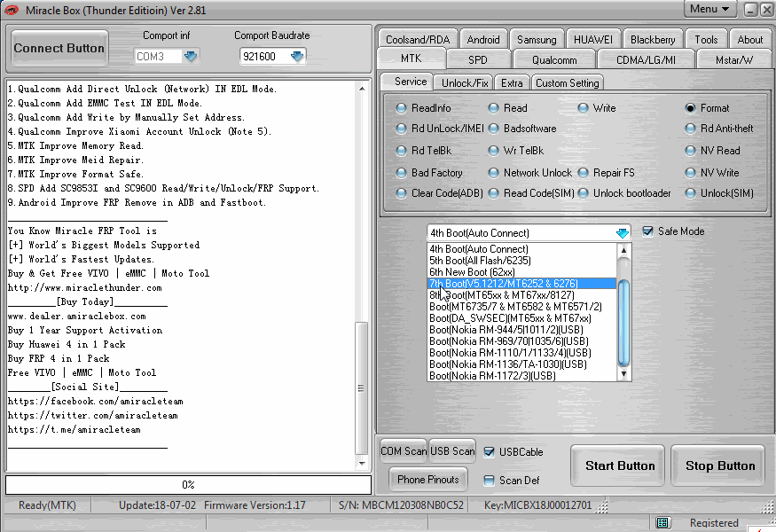This screenshot has height=532, width=776.
Task: Open the Unlock/Fix sub-tab
Action: [x=464, y=83]
